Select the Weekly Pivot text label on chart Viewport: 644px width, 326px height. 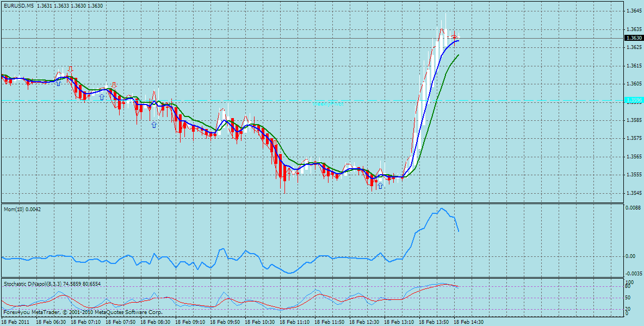328,104
